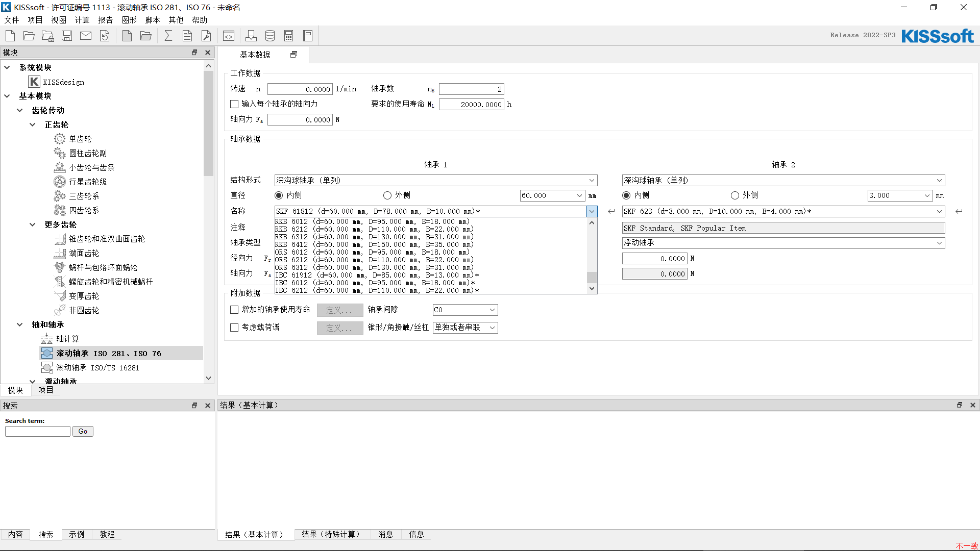Select 内侧 radio for bearing 2

626,195
